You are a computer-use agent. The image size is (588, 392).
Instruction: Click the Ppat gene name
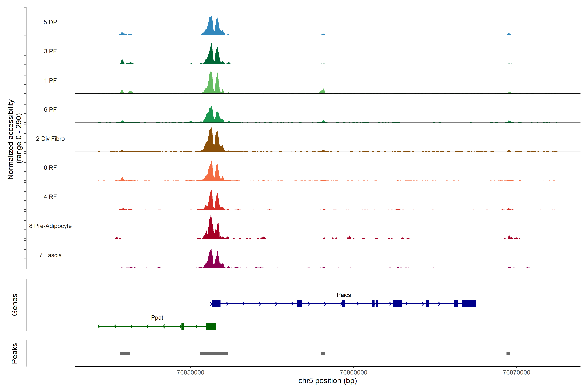coord(157,318)
